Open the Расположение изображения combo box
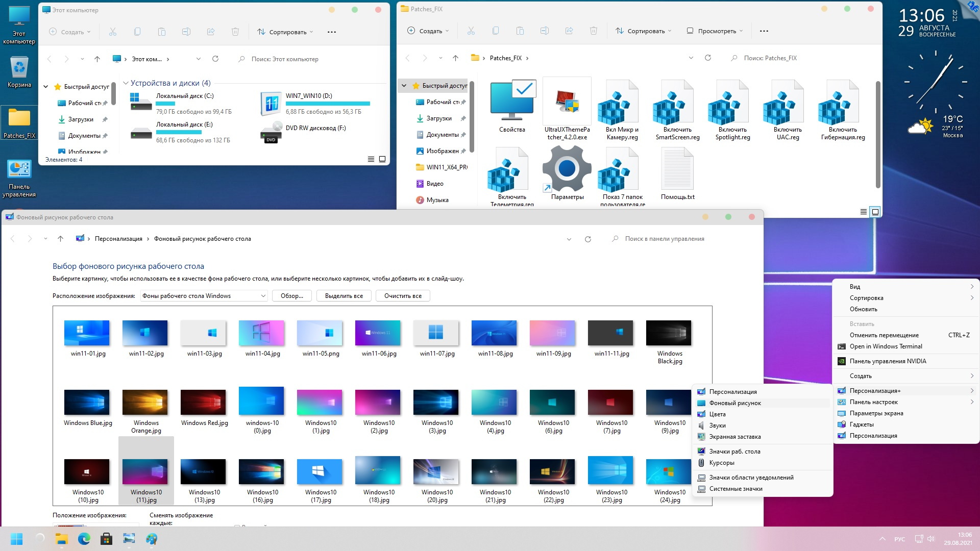The height and width of the screenshot is (551, 980). 204,296
